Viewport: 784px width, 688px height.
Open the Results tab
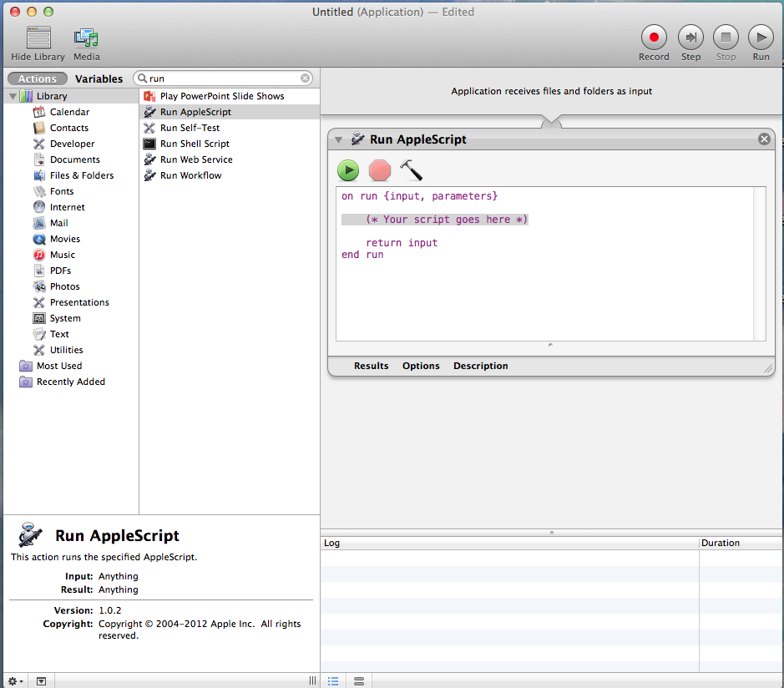371,366
